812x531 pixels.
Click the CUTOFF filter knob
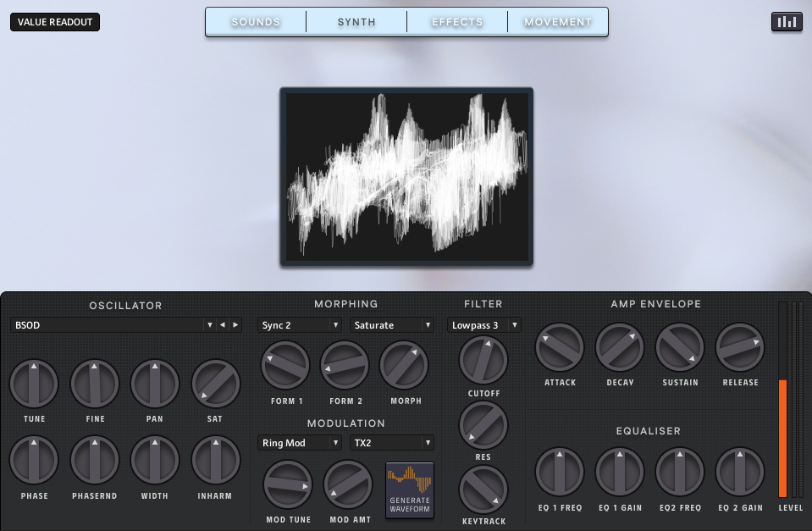pos(483,360)
